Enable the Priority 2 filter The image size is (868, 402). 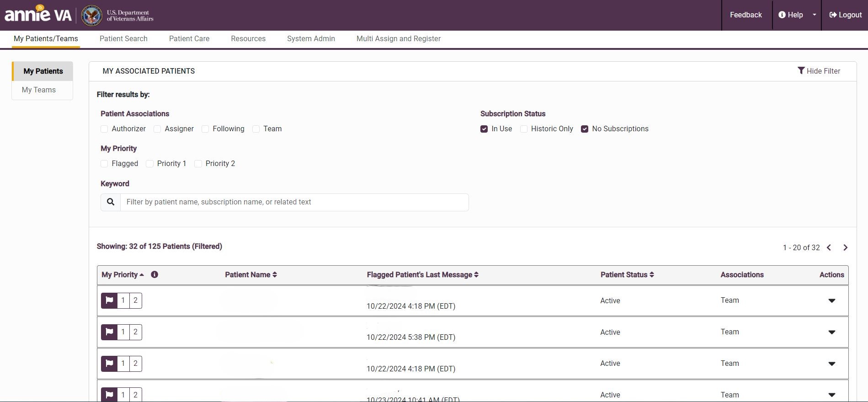198,164
